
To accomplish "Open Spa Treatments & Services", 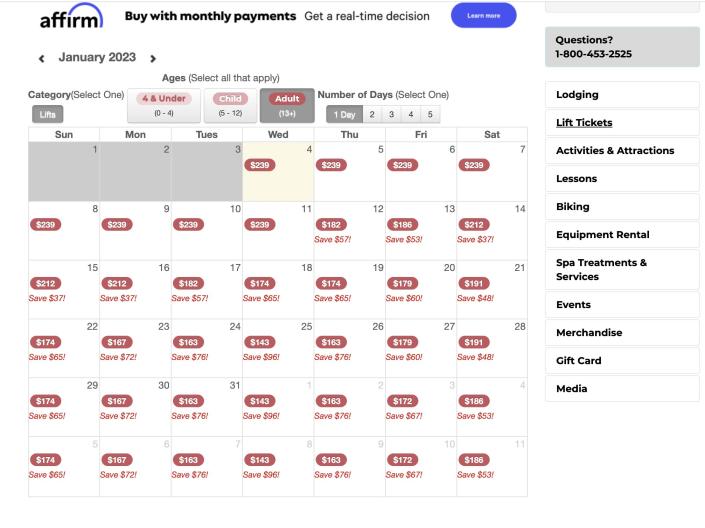I will (x=621, y=270).
